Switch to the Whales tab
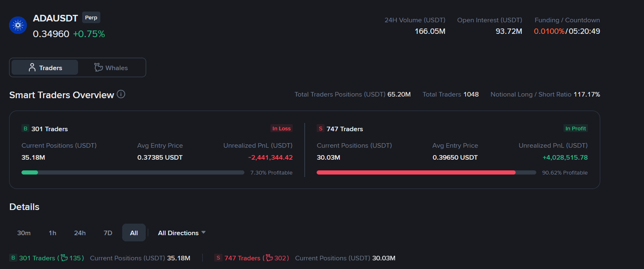The height and width of the screenshot is (269, 644). [111, 68]
